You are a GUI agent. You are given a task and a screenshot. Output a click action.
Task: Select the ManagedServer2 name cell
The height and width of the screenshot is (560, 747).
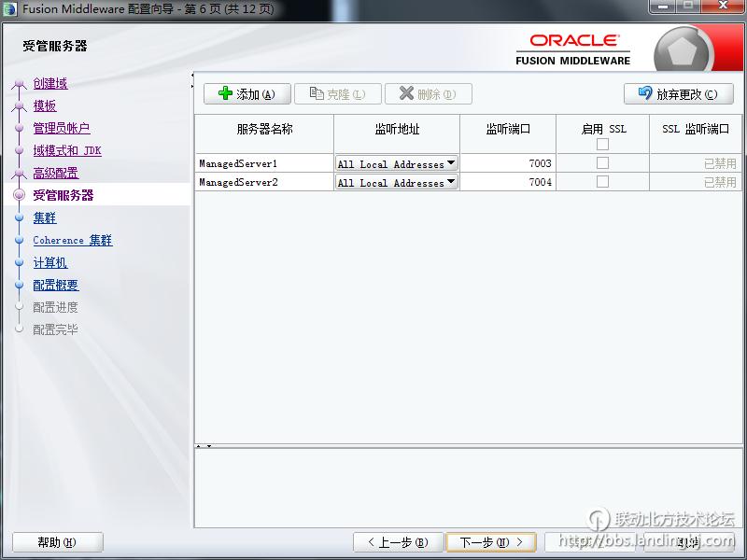click(263, 182)
